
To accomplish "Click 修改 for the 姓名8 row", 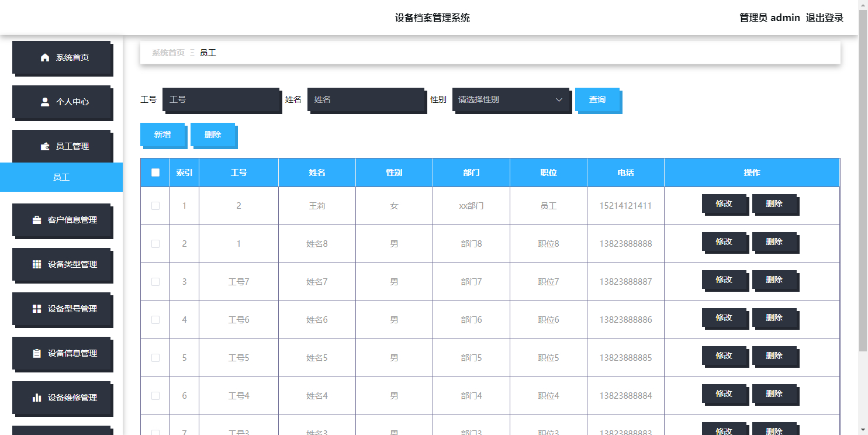I will (x=724, y=241).
